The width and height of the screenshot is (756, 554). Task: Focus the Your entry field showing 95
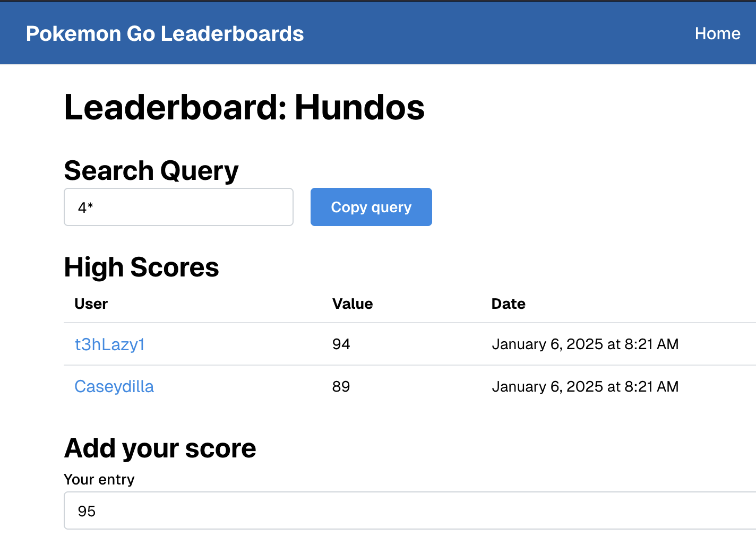coord(410,510)
